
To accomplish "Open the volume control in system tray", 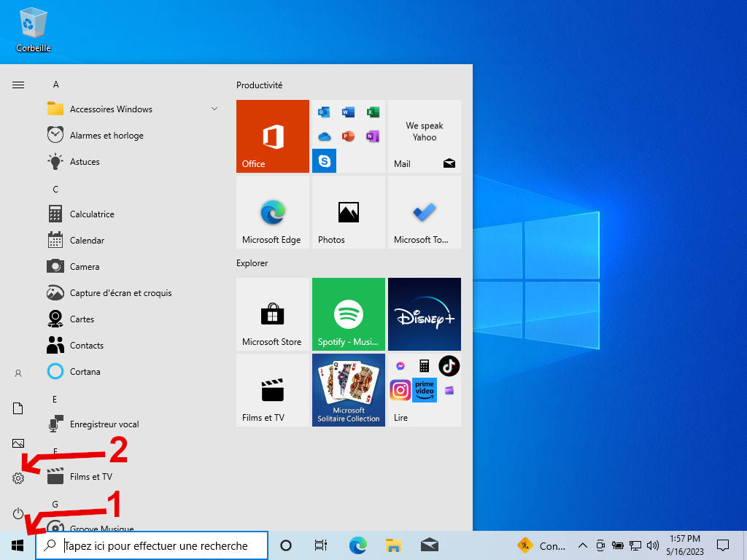I will [x=652, y=545].
